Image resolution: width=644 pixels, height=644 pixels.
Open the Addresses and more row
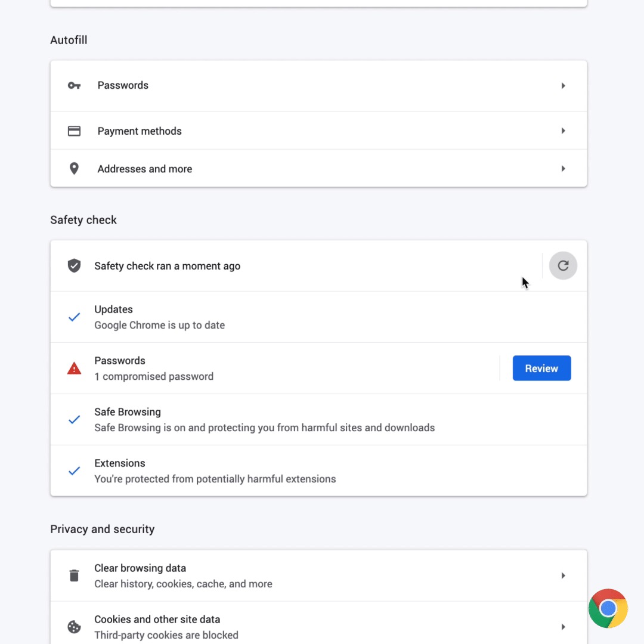click(145, 169)
